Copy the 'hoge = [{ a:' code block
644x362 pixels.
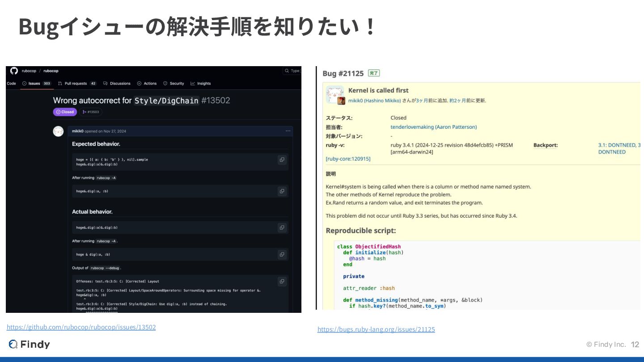coord(282,160)
